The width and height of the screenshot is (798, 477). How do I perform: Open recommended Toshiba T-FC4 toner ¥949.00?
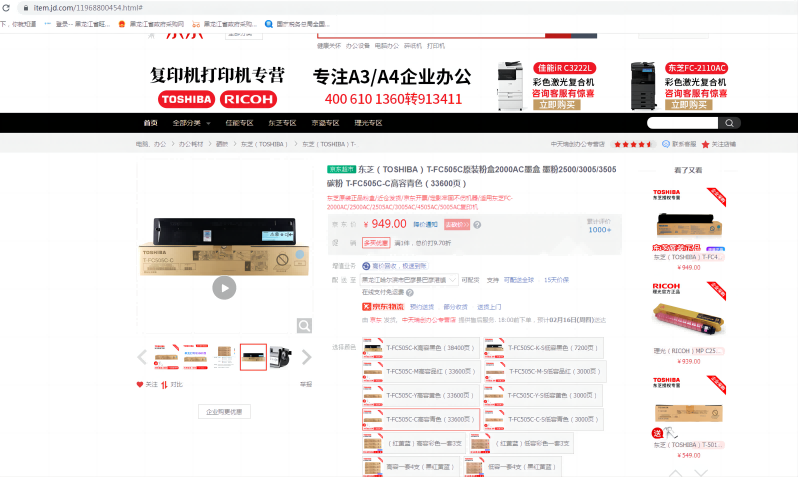click(688, 228)
